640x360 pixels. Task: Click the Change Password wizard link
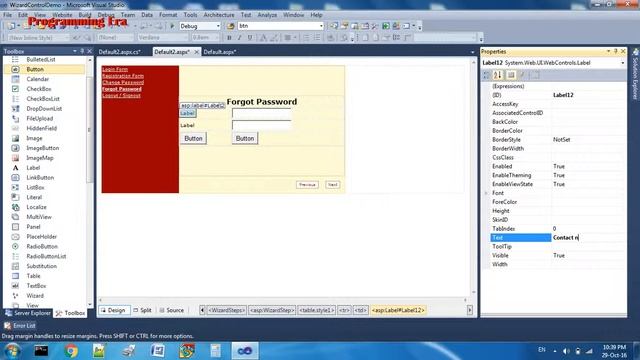(x=123, y=82)
